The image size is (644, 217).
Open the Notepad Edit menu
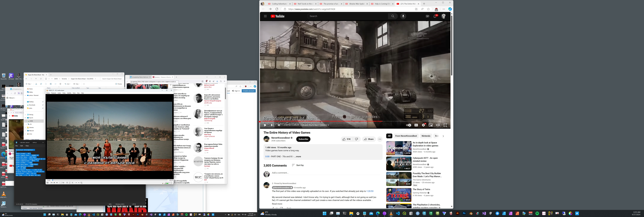tap(22, 146)
